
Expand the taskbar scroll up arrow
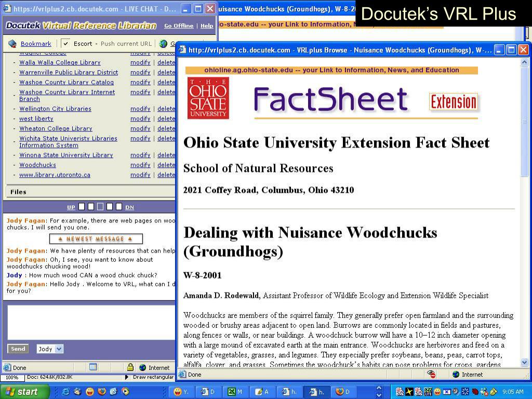tap(379, 388)
